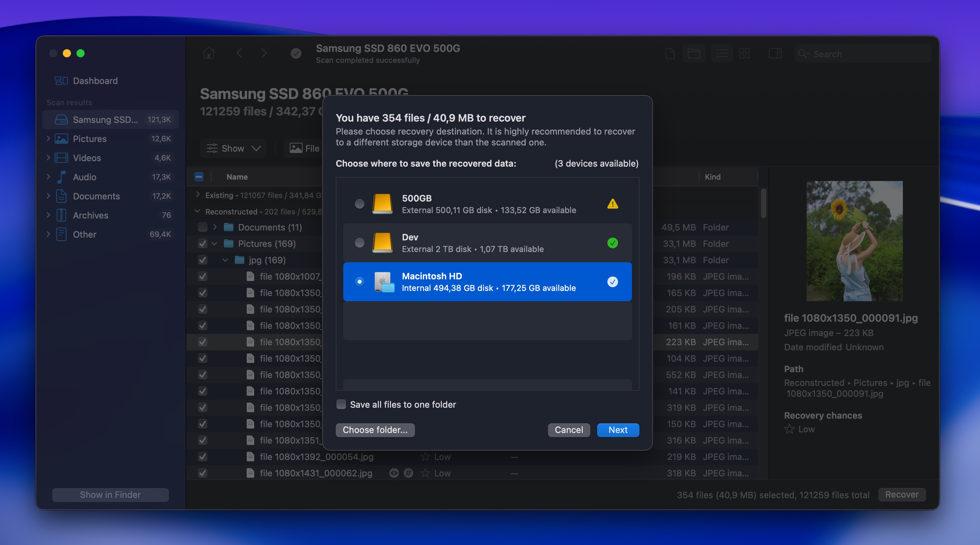Screen dimensions: 980x545
Task: Click the warning icon beside the 500GB disk
Action: [612, 204]
